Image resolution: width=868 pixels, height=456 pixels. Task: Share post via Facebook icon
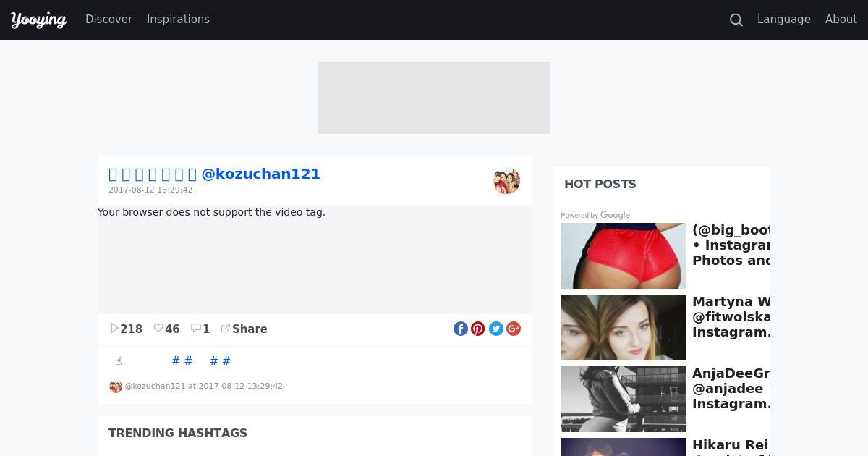pos(461,329)
